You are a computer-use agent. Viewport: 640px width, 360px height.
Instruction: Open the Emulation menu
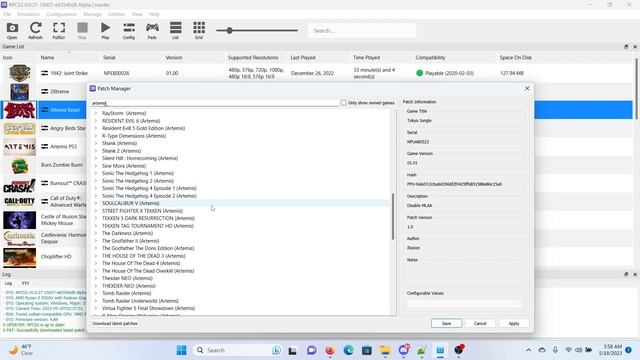click(28, 14)
